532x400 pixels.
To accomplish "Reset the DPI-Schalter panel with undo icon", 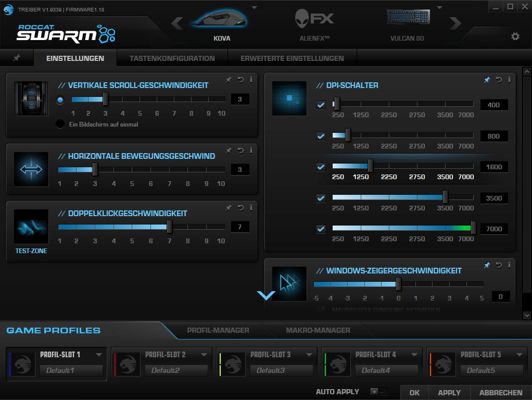I will (499, 80).
